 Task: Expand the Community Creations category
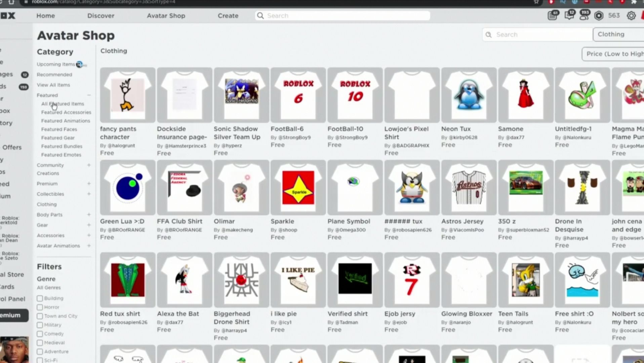click(x=89, y=165)
